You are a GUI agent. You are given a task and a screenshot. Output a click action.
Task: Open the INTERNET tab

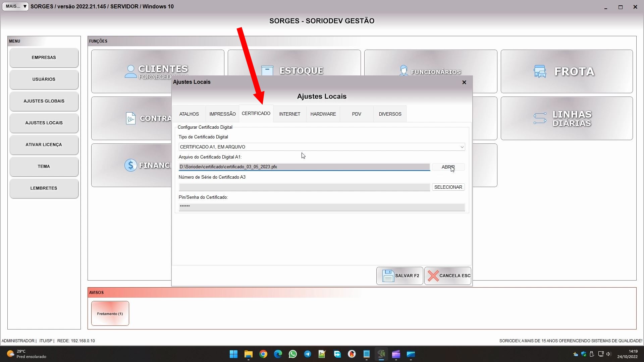(290, 114)
